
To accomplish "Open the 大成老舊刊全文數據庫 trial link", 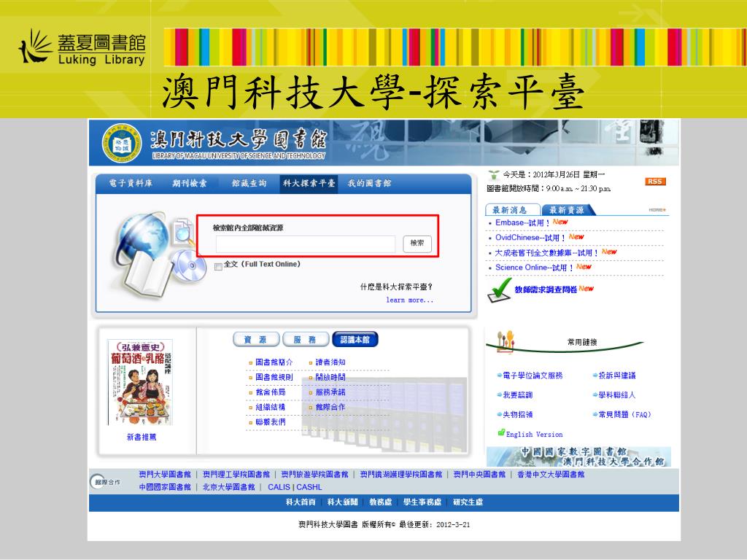I will click(546, 253).
